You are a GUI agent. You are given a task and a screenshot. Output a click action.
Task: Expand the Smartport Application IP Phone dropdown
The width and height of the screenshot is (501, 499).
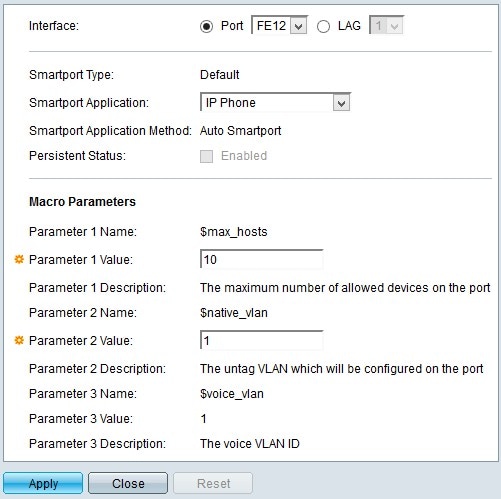(x=275, y=102)
